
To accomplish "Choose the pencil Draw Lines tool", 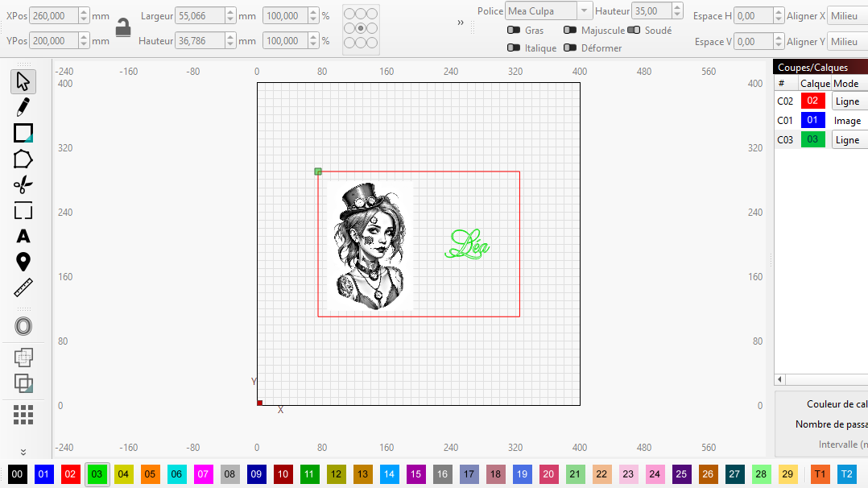I will 23,107.
